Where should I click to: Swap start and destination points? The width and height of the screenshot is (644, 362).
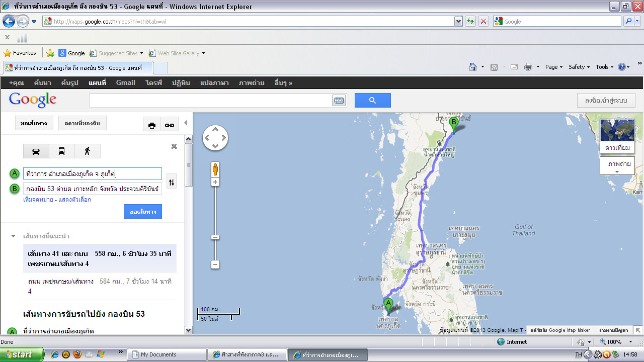(171, 182)
